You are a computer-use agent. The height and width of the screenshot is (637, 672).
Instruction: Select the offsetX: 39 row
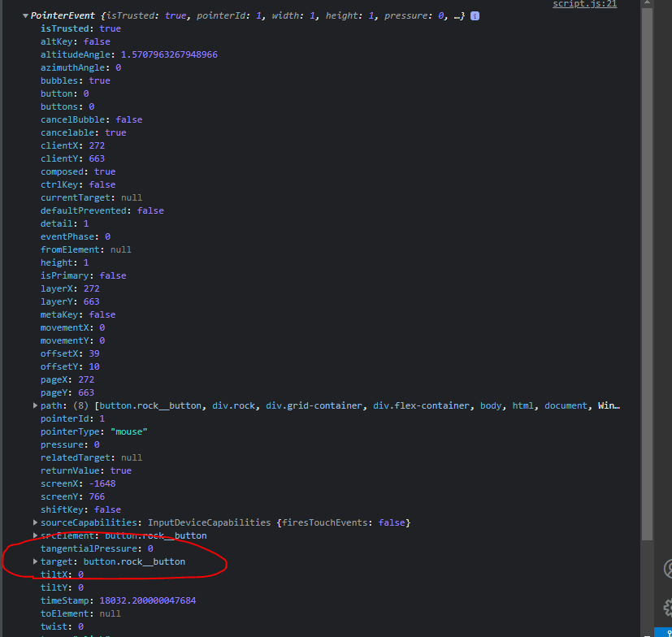70,353
